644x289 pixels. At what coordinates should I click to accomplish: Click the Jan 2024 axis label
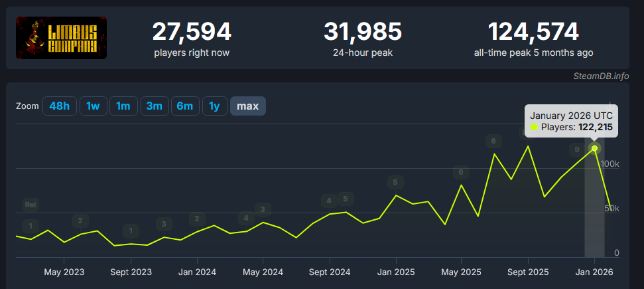coord(197,272)
